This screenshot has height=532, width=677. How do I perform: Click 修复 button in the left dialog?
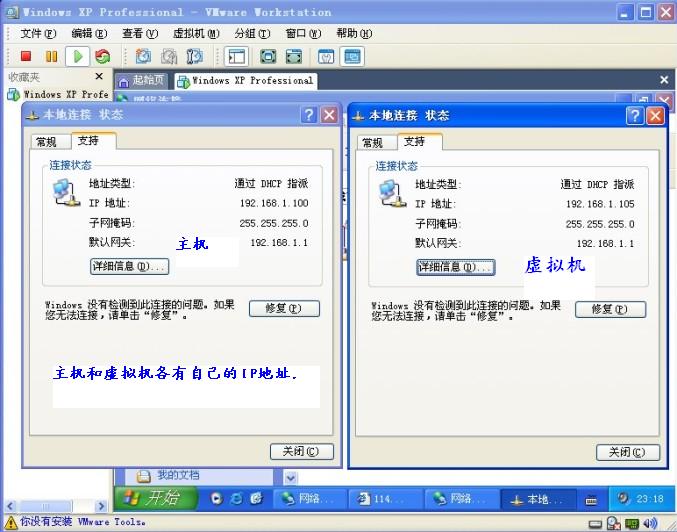283,308
